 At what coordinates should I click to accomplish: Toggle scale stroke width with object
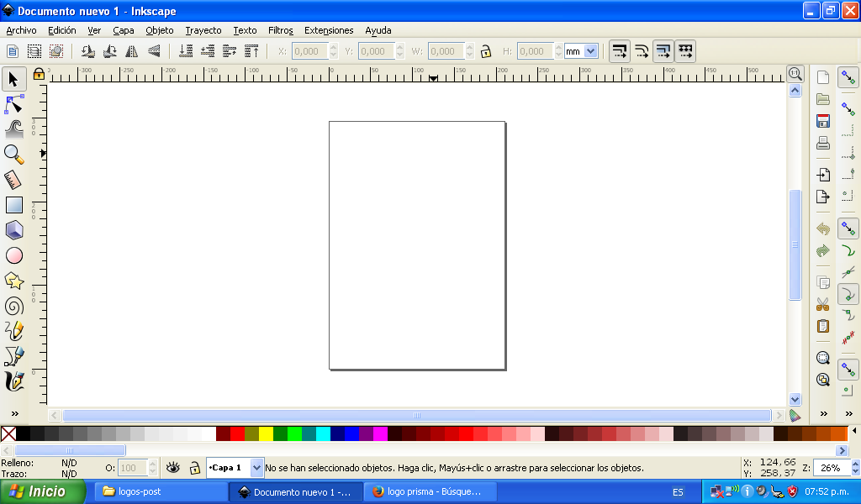[x=620, y=51]
